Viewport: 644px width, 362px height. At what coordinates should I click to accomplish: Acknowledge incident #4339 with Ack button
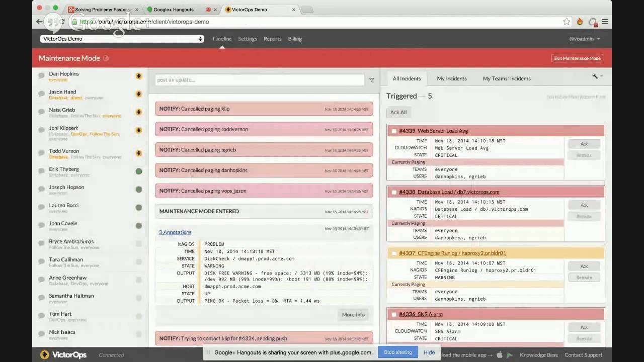584,144
